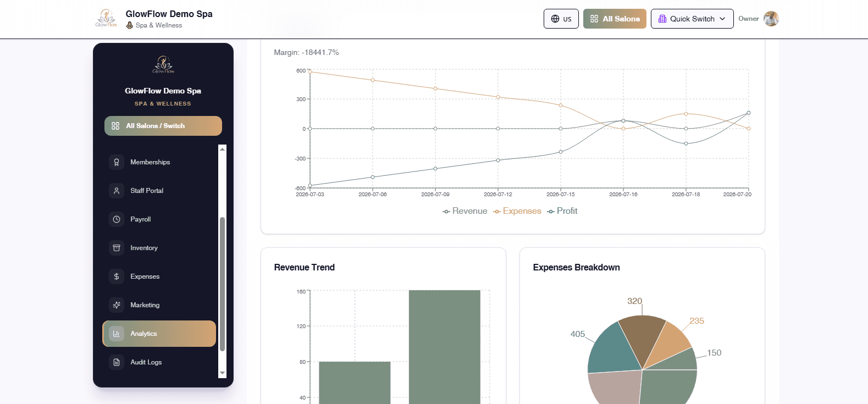Select the Analytics menu item

(159, 334)
